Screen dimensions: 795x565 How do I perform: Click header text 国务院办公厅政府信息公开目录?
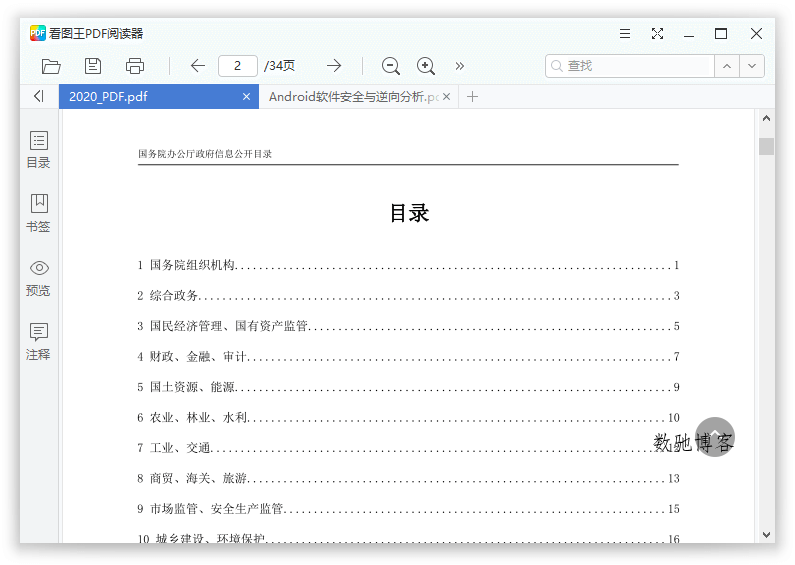tap(205, 154)
